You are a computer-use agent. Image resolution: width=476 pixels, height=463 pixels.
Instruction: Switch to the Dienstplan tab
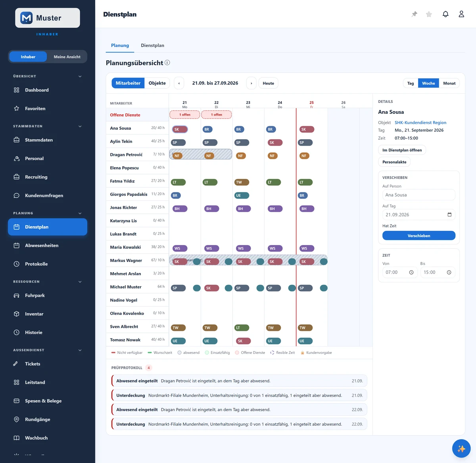pyautogui.click(x=152, y=46)
